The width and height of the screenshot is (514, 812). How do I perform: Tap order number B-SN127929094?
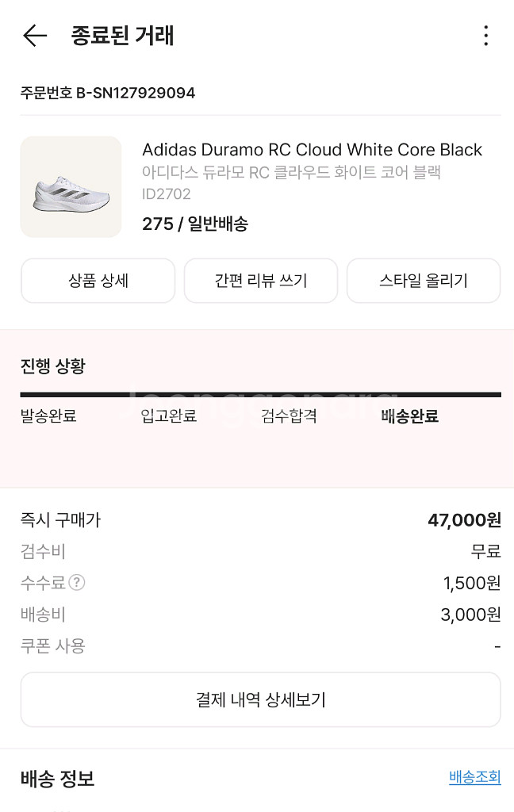(x=108, y=93)
